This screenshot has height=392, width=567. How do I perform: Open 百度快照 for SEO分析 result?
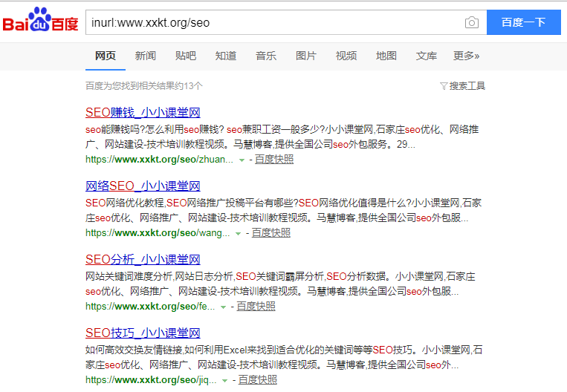[256, 307]
